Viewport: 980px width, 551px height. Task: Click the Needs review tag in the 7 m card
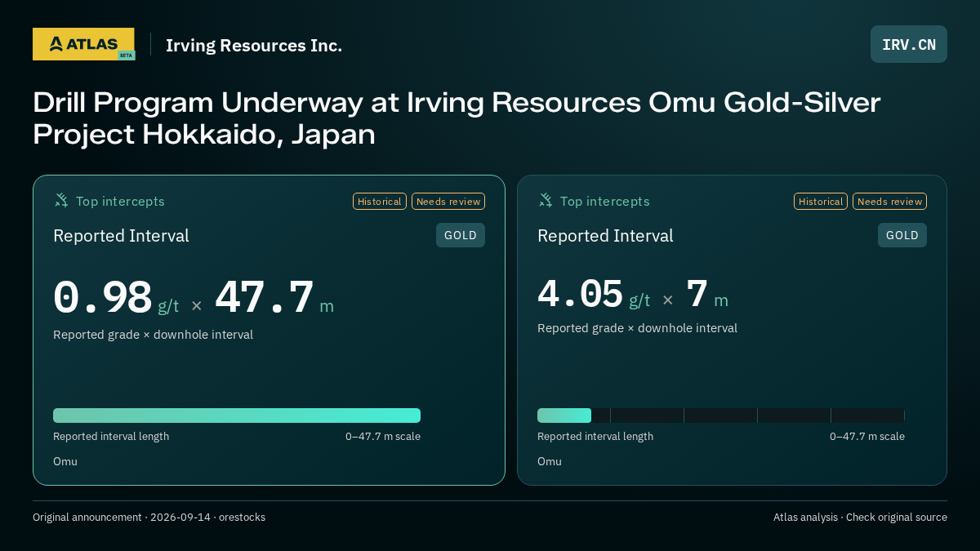889,202
